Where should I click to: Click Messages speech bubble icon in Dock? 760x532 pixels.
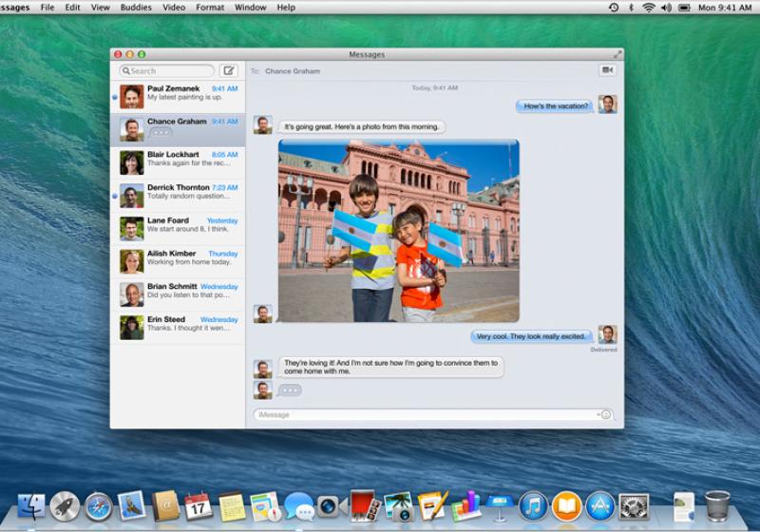click(298, 506)
